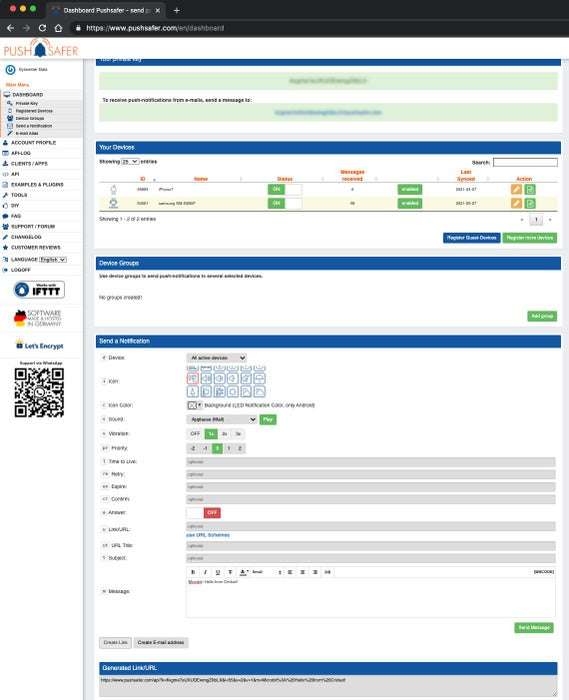Click the Underline button in message editor
569x700 pixels.
[x=218, y=572]
